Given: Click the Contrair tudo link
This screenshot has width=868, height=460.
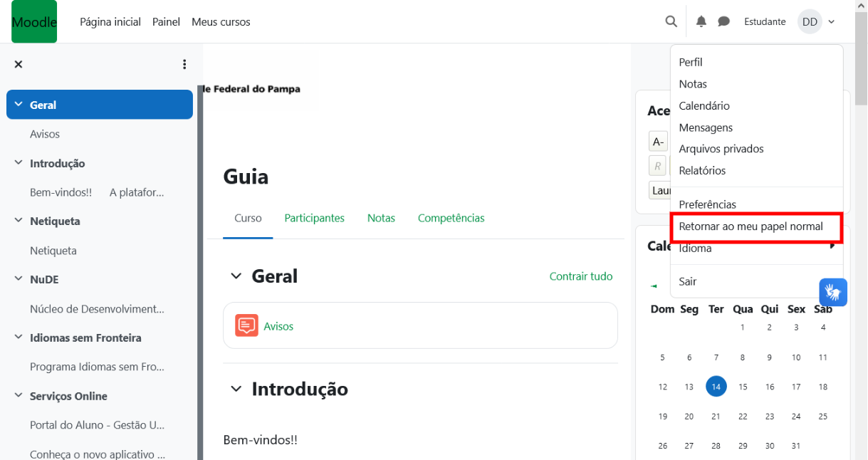Looking at the screenshot, I should (x=580, y=276).
